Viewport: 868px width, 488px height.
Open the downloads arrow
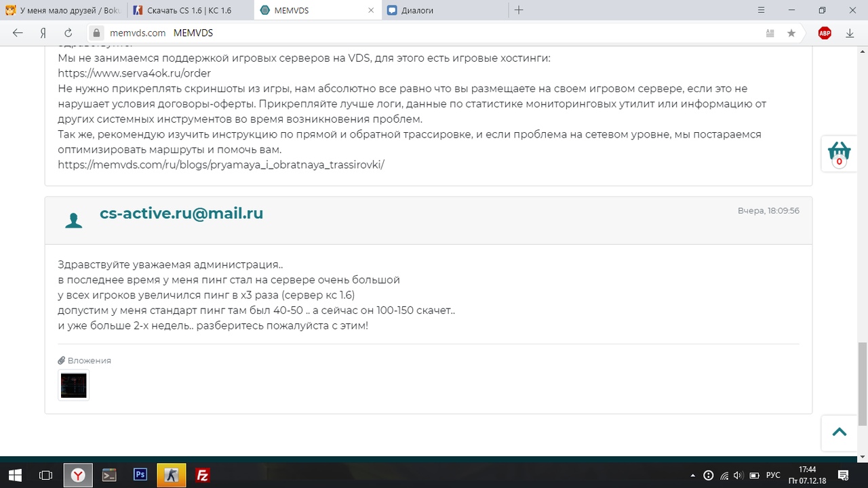(850, 33)
